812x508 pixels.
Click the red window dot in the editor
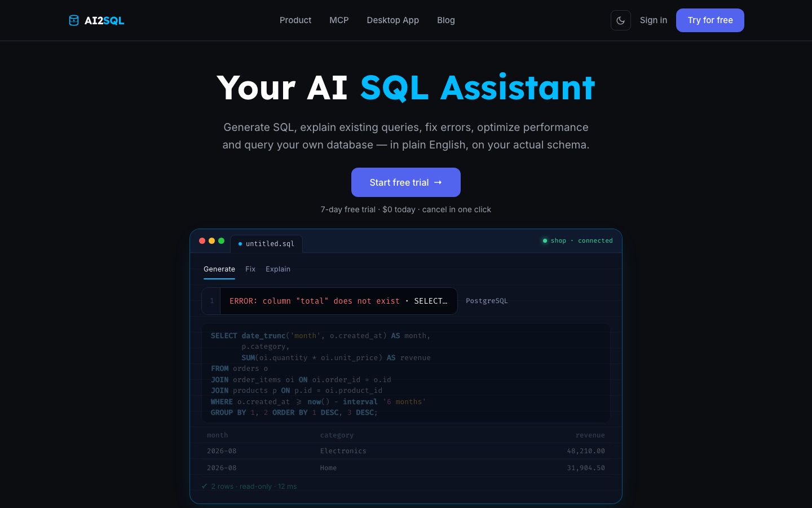(202, 240)
